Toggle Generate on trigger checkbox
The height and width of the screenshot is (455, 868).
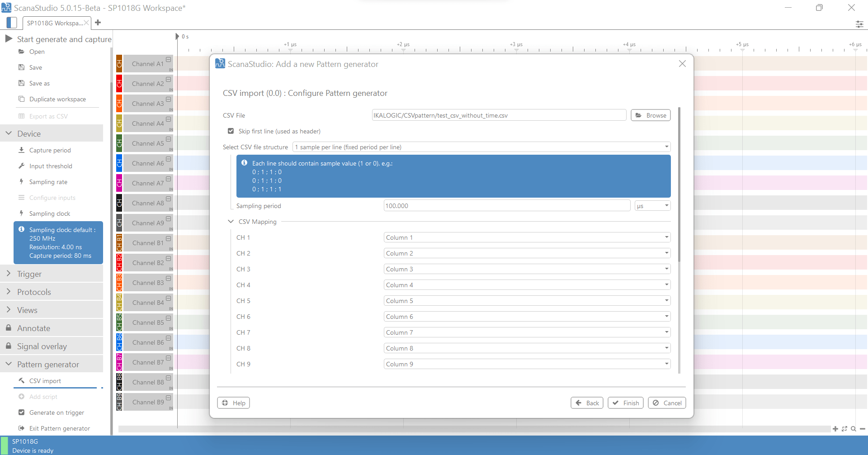click(x=21, y=412)
